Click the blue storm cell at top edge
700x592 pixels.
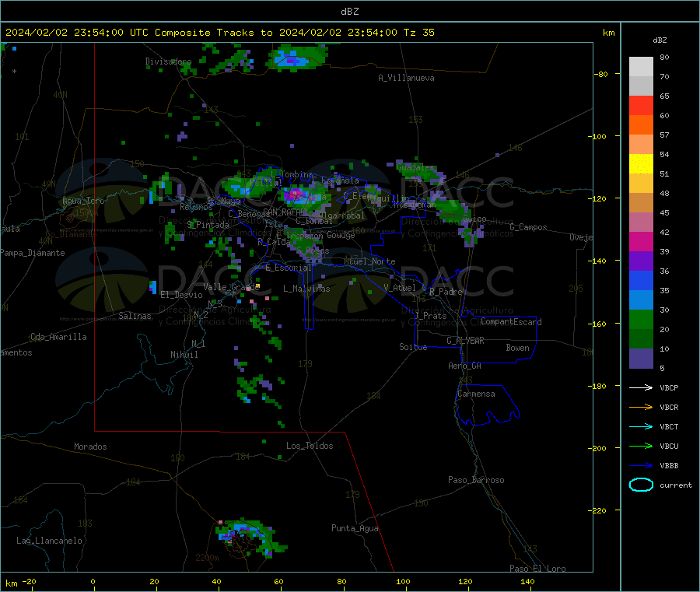(x=291, y=58)
